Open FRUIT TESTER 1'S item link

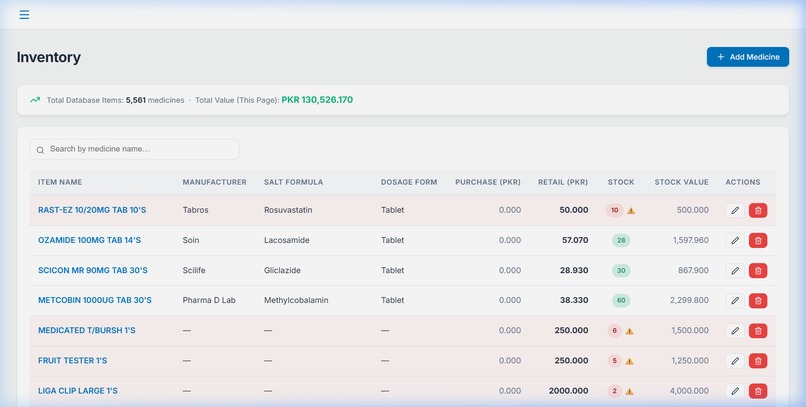tap(72, 361)
